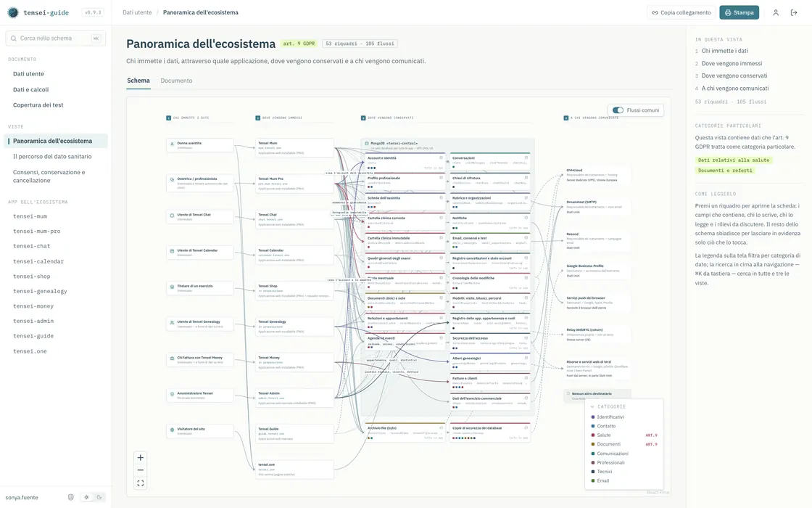812x508 pixels.
Task: Zoom in on the schema canvas
Action: click(141, 458)
